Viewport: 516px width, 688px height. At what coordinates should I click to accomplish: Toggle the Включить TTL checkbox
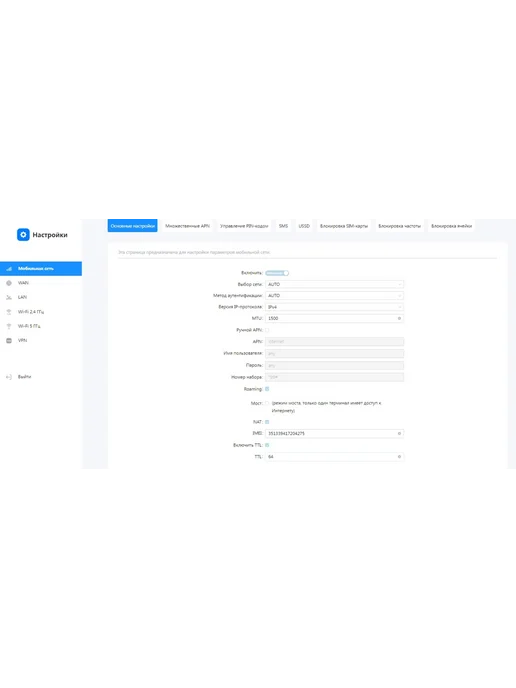pos(267,445)
